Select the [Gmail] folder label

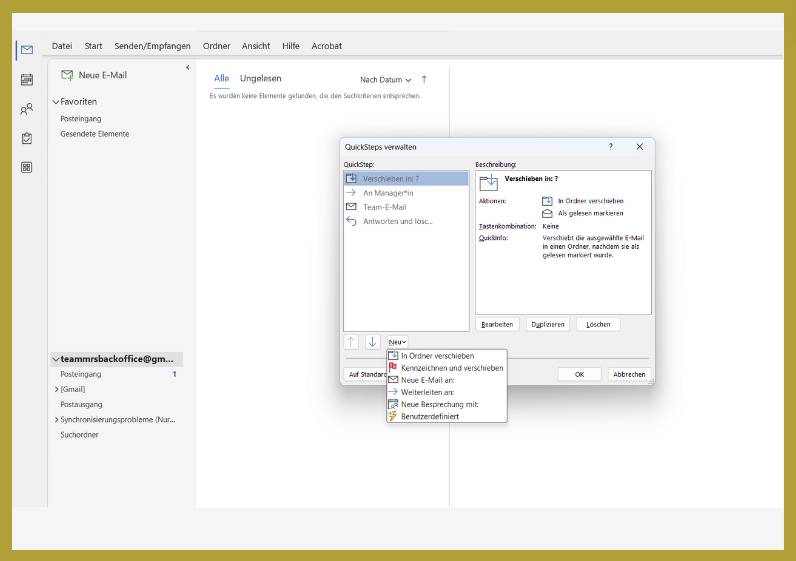(x=73, y=389)
